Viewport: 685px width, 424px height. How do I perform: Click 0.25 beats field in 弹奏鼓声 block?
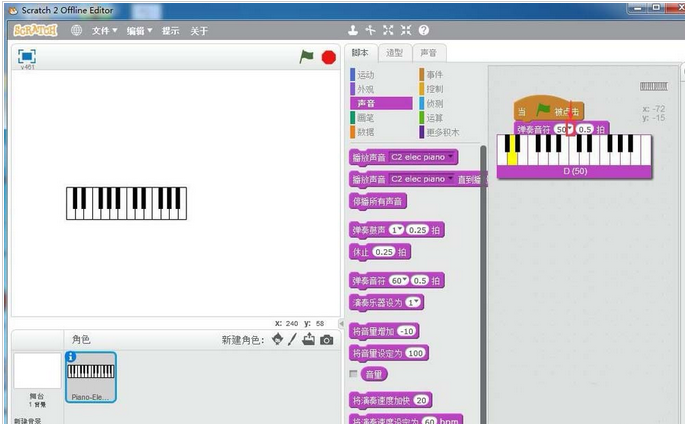tap(417, 230)
